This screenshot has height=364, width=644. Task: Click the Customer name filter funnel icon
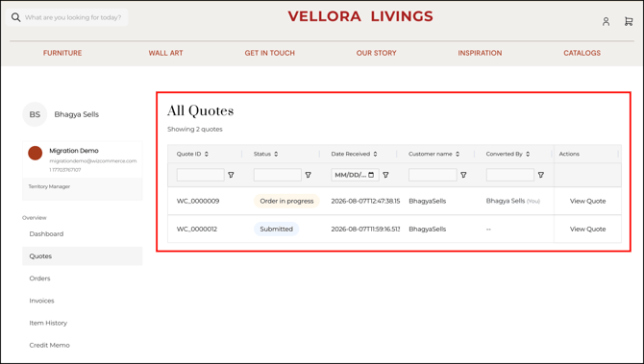pyautogui.click(x=463, y=175)
